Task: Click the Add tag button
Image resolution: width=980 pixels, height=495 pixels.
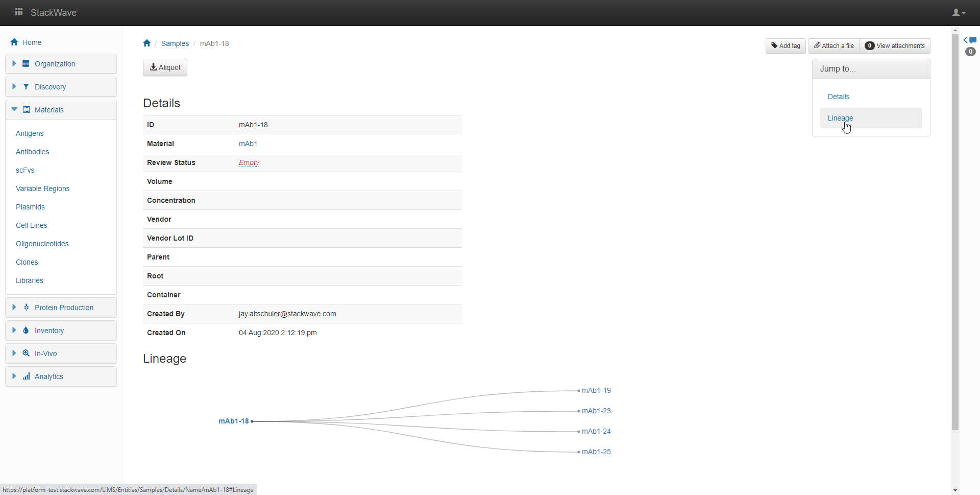Action: click(x=786, y=46)
